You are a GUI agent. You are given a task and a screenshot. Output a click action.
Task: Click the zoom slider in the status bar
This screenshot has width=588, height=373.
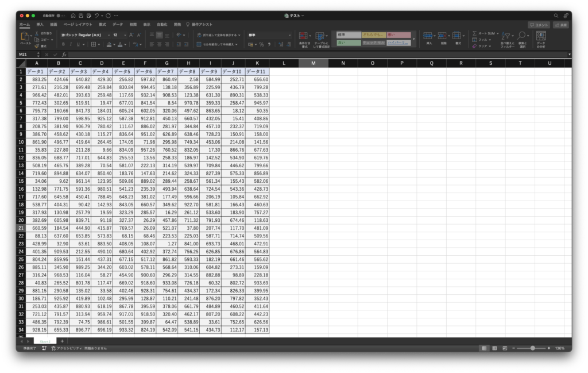coord(533,348)
